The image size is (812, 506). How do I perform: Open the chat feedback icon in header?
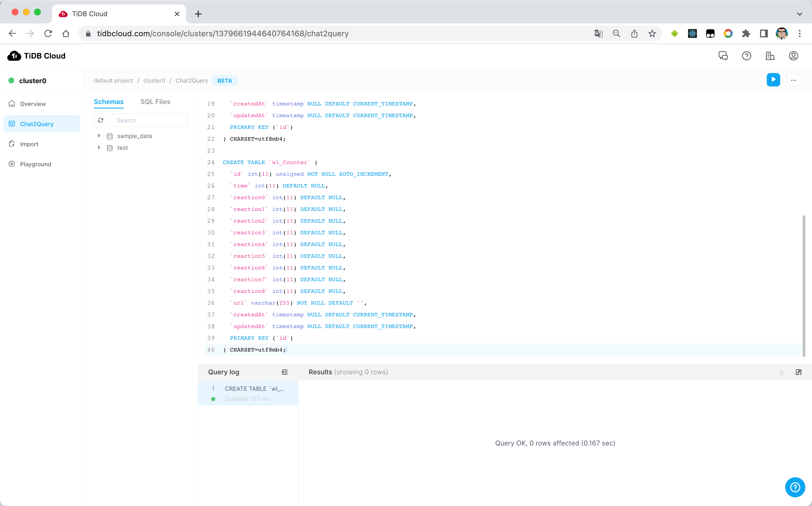click(723, 56)
